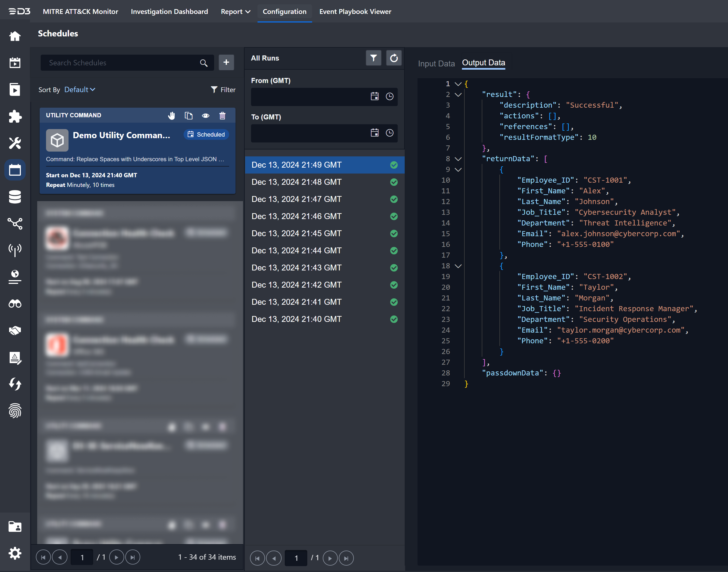Expand the Report menu dropdown
The width and height of the screenshot is (728, 572).
click(x=235, y=12)
